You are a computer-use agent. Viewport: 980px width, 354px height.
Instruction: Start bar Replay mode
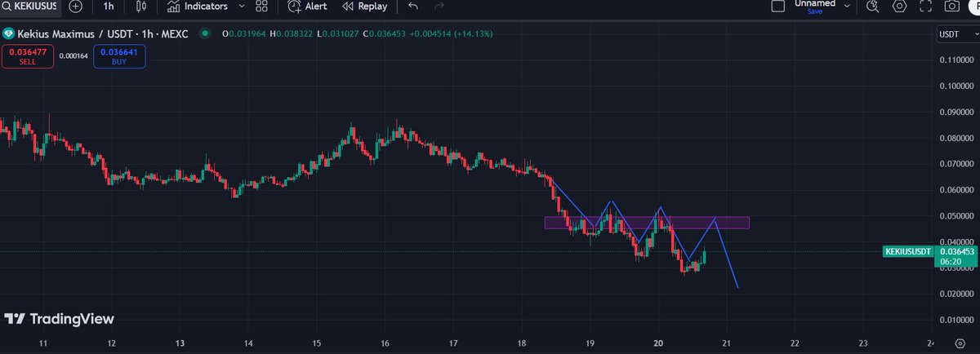(364, 6)
